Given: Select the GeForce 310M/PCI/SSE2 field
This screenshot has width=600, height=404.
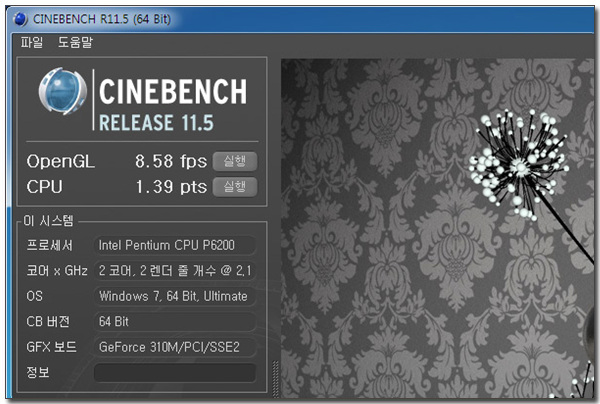Looking at the screenshot, I should pos(175,347).
